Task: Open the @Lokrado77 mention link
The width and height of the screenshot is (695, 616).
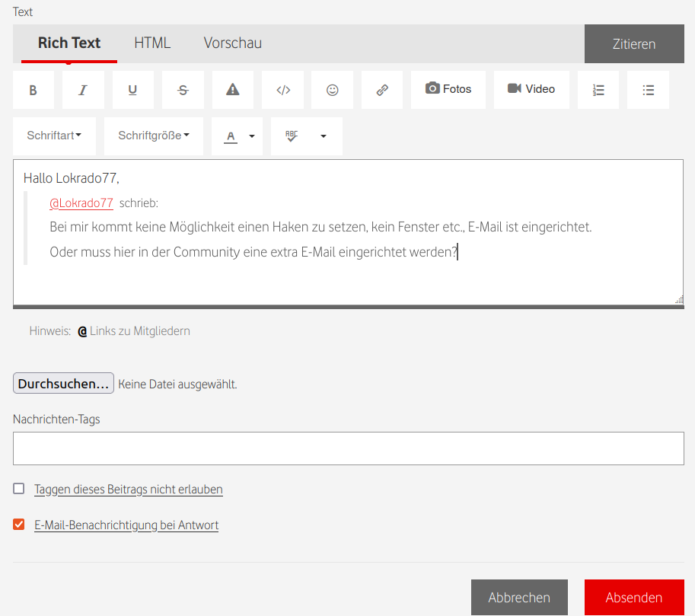Action: pos(81,203)
